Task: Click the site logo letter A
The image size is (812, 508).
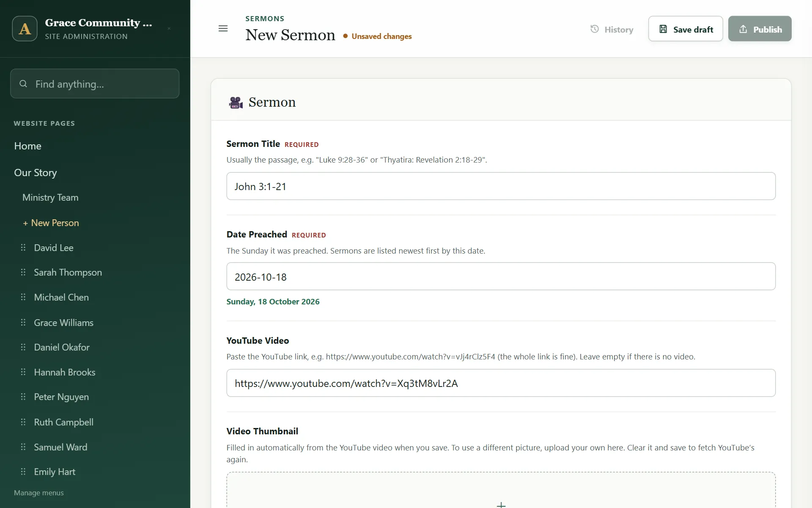Action: [25, 29]
